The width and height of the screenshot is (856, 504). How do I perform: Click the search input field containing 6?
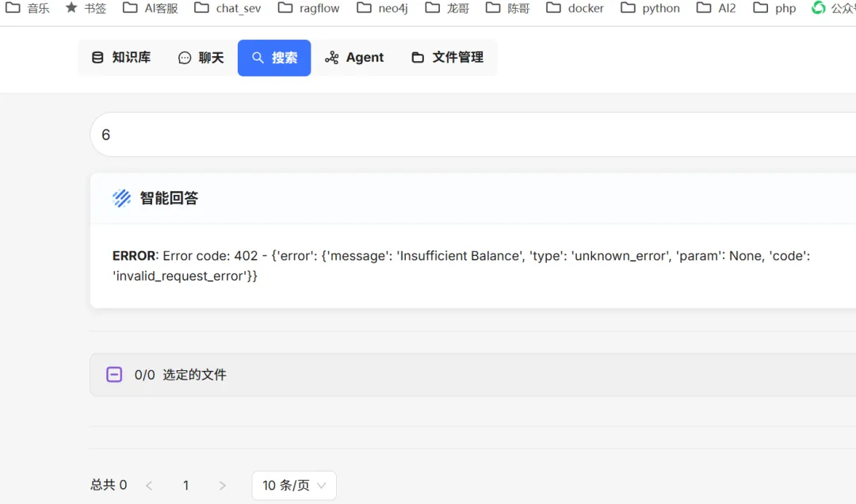pyautogui.click(x=472, y=135)
